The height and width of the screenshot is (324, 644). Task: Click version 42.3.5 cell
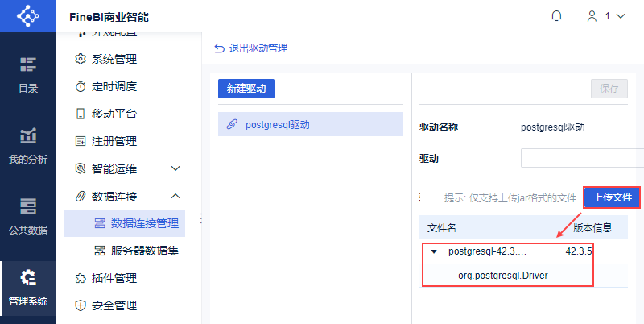pyautogui.click(x=579, y=251)
